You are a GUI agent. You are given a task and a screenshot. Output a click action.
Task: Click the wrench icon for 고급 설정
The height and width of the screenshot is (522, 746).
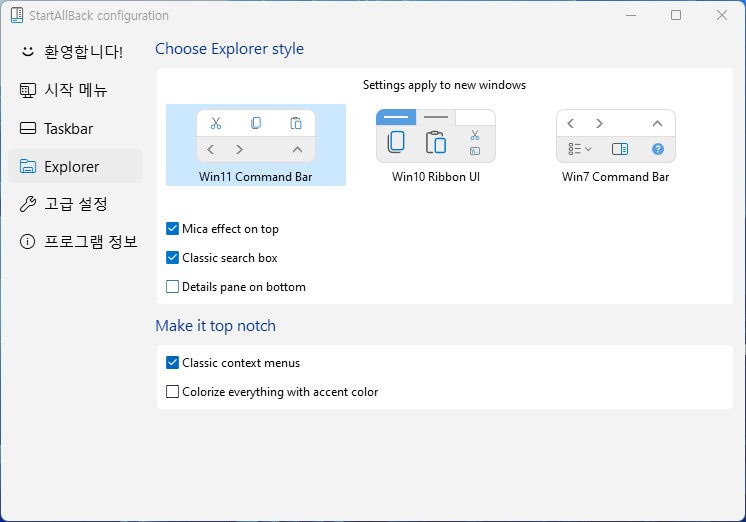tap(28, 204)
